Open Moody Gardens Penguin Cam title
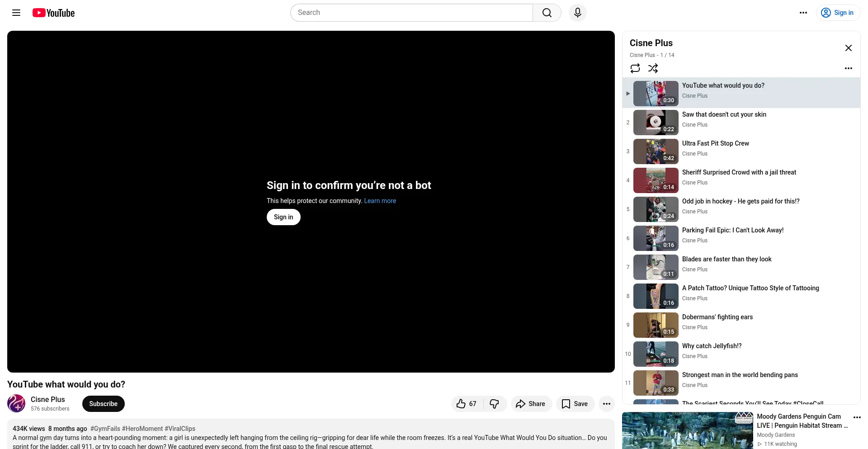Screen dimensions: 868x449 click(802, 421)
